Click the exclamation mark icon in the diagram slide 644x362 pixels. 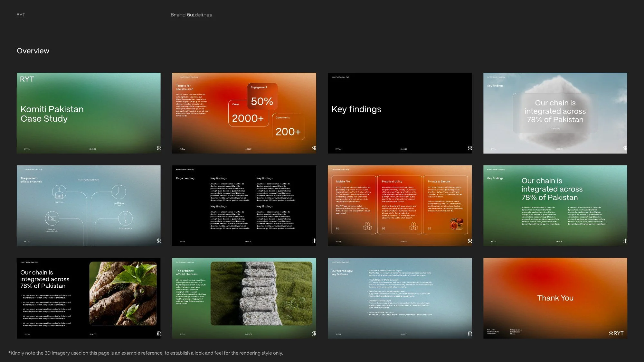tap(126, 219)
